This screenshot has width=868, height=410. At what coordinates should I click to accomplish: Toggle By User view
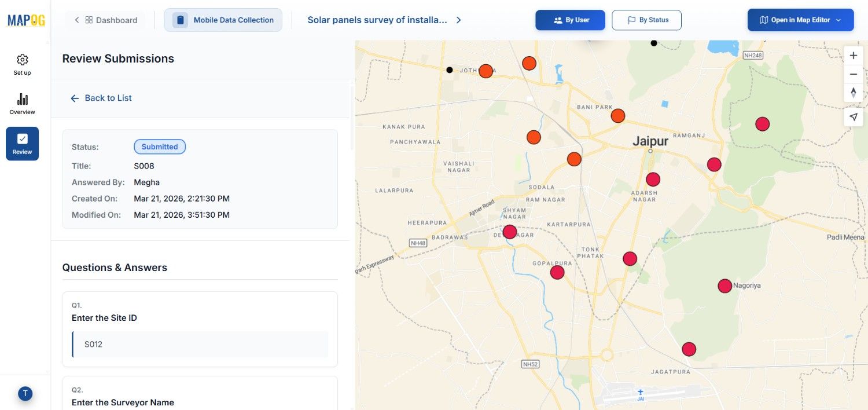(570, 20)
